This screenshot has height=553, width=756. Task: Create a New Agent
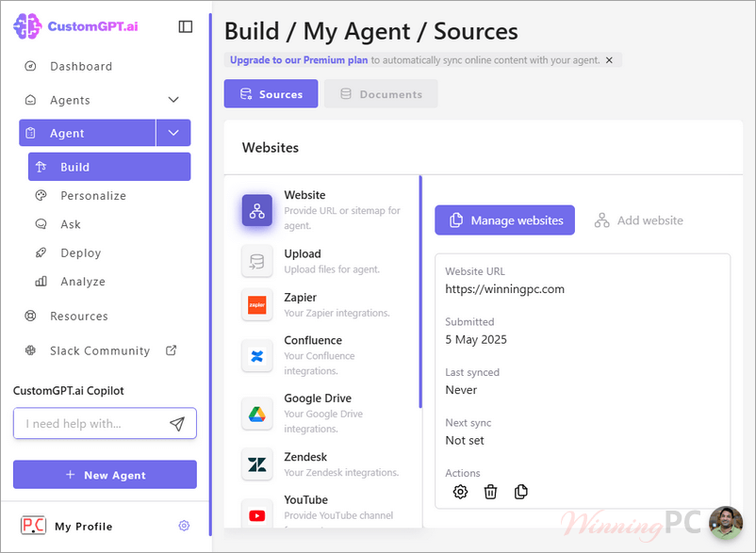[x=105, y=475]
